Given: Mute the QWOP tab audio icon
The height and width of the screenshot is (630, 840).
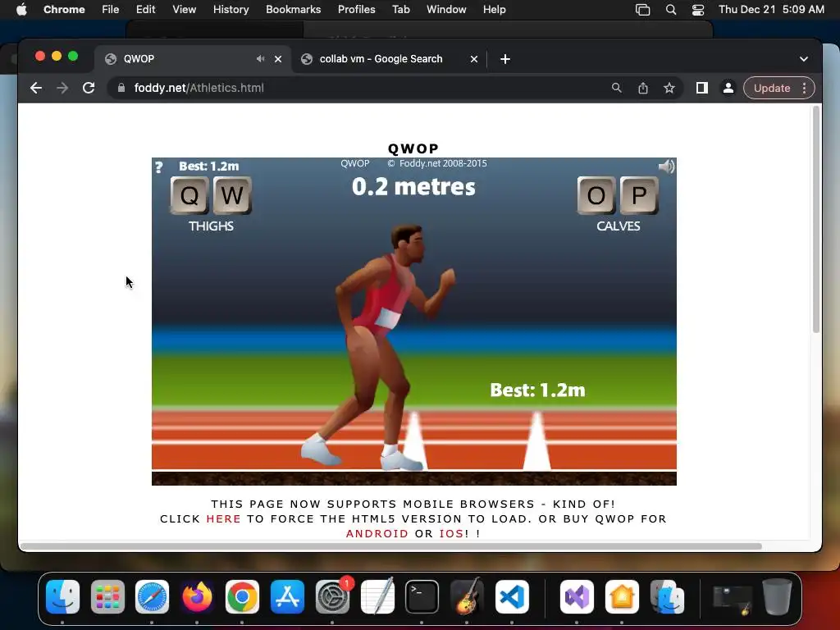Looking at the screenshot, I should 260,59.
